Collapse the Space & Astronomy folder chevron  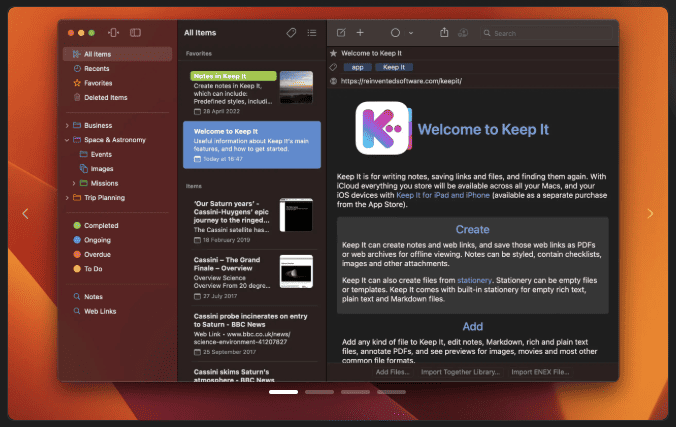pyautogui.click(x=67, y=140)
